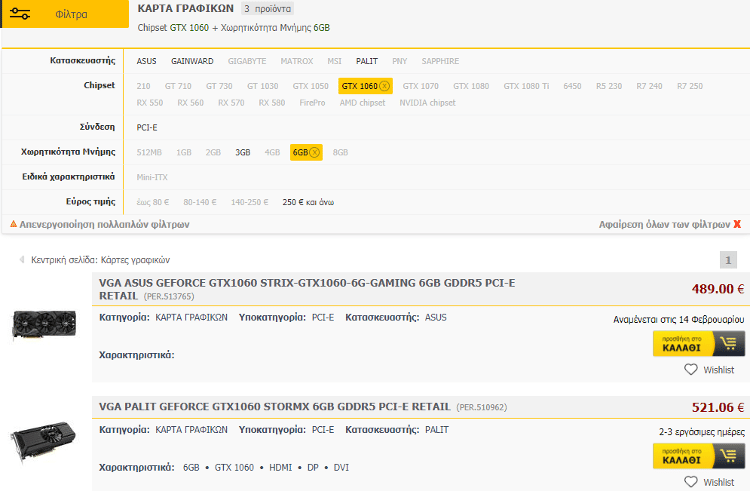
Task: Click 2-3 εργάσιμες ημέρες availability text
Action: point(702,432)
